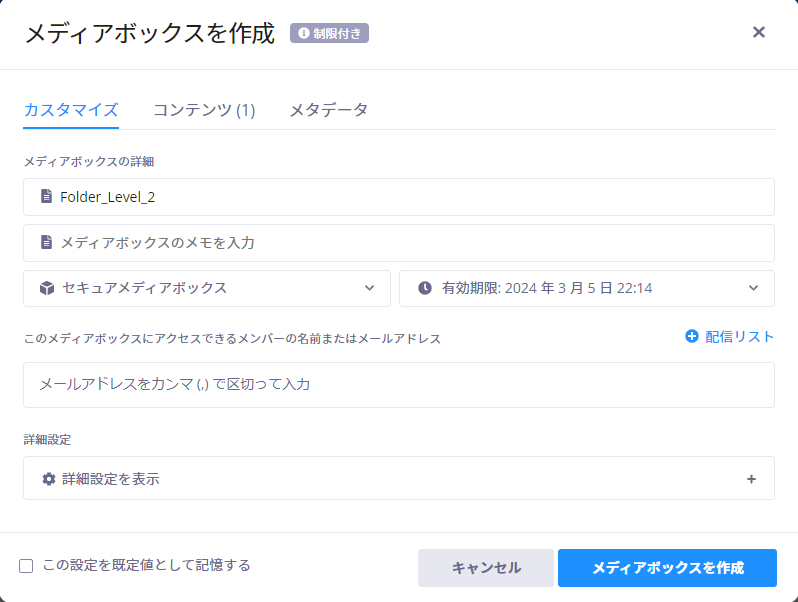Open the コンテンツ (1) tab

[x=204, y=110]
